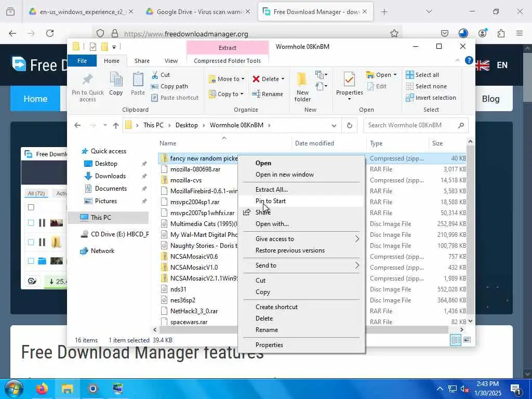Click Select none in the ribbon

(427, 86)
